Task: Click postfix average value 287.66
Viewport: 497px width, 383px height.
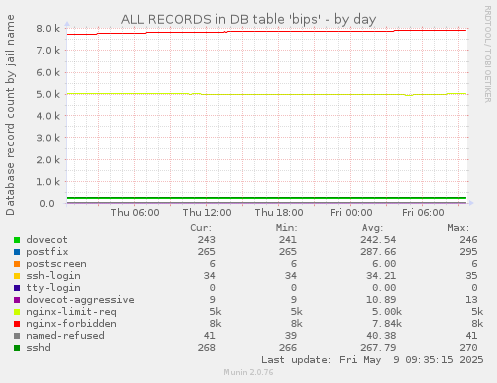Action: pos(378,252)
